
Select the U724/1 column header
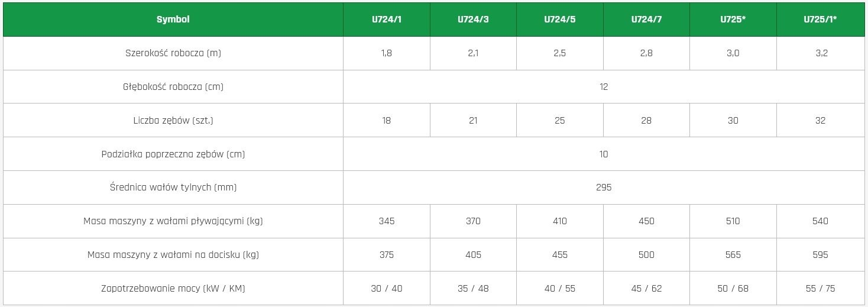386,20
